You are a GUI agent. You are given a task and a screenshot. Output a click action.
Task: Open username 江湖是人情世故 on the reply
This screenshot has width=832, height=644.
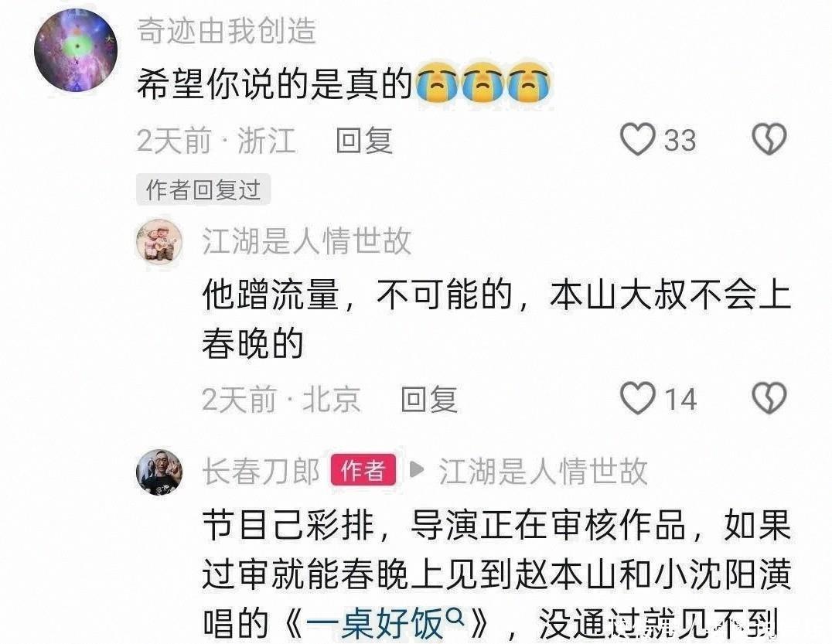[307, 241]
